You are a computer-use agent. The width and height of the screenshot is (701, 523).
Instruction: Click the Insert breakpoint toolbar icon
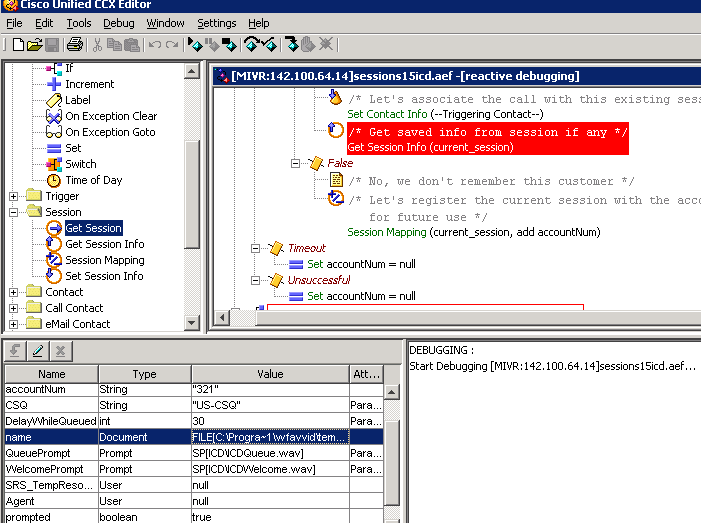[291, 44]
